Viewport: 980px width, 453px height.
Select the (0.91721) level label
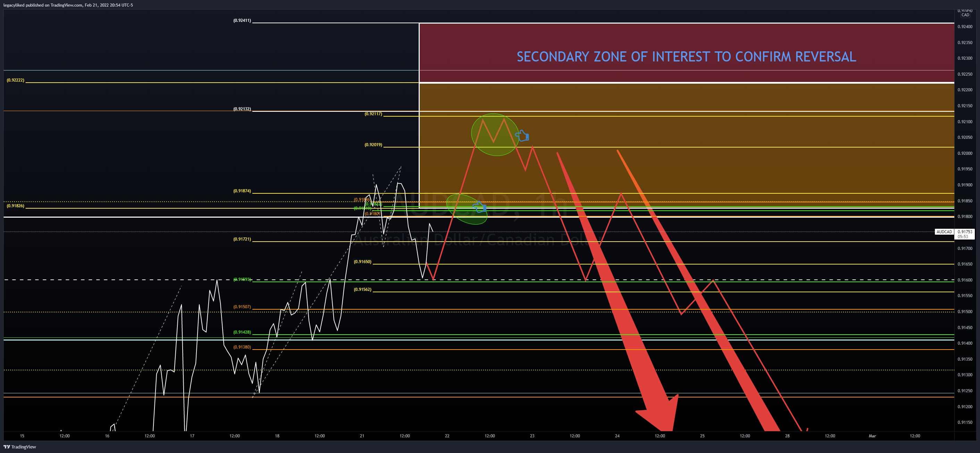(x=242, y=239)
